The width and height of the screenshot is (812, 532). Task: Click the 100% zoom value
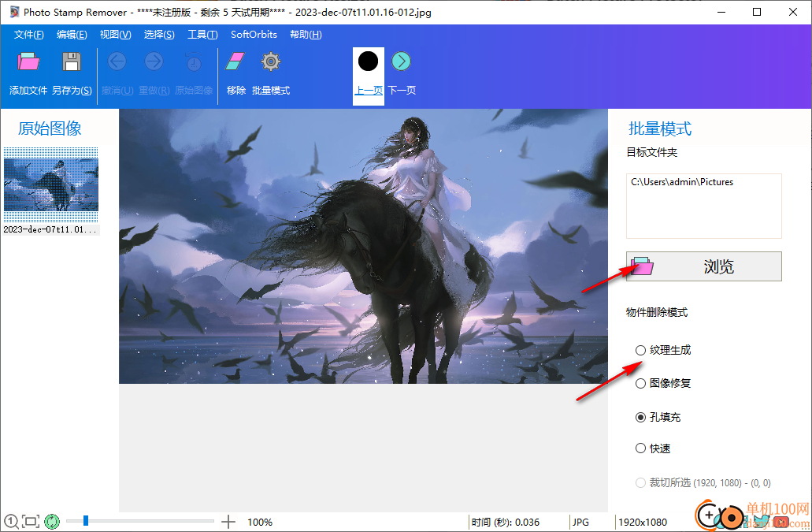click(260, 523)
